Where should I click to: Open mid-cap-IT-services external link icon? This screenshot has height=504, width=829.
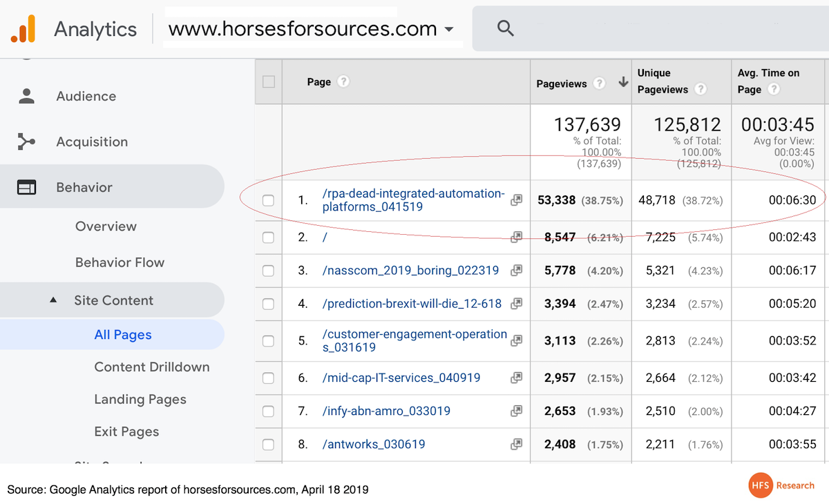516,378
